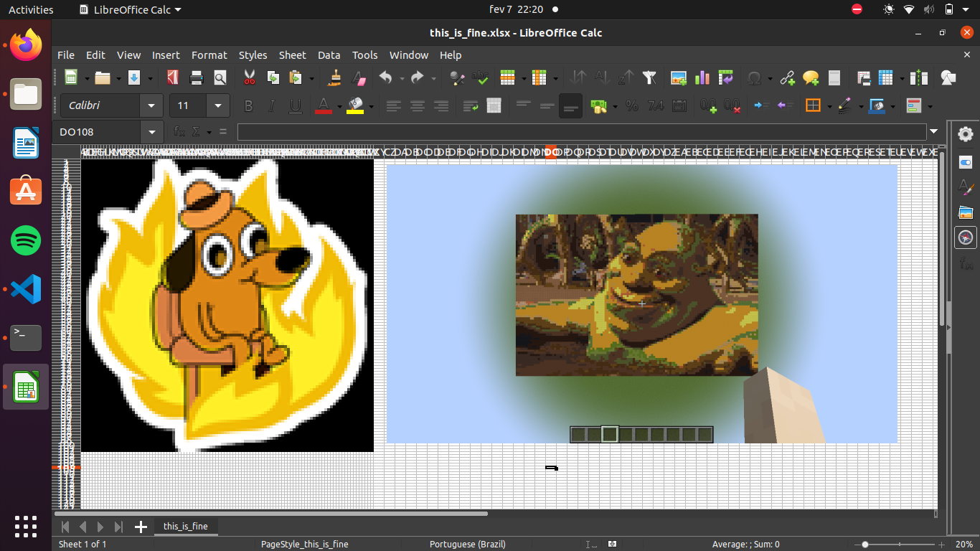Open the Borders dropdown arrow
The image size is (980, 551).
click(829, 105)
